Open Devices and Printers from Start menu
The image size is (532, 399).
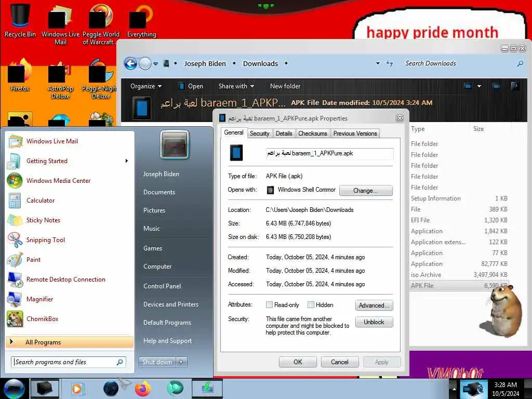point(170,304)
